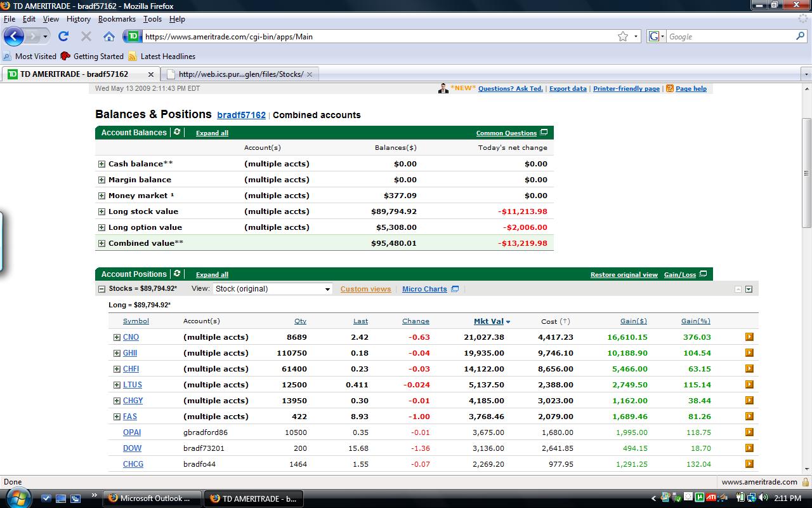
Task: Expand the Long stock value row
Action: (101, 211)
